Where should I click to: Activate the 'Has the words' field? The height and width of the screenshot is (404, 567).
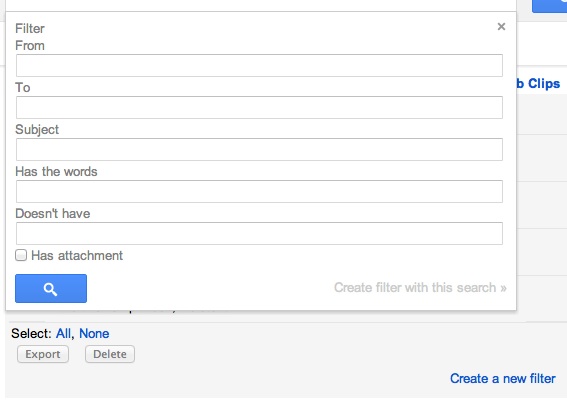[x=259, y=191]
